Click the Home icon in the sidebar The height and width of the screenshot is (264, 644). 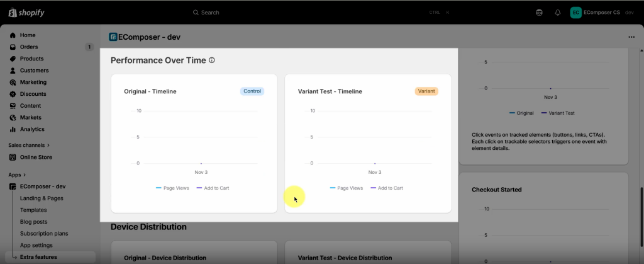click(x=13, y=35)
